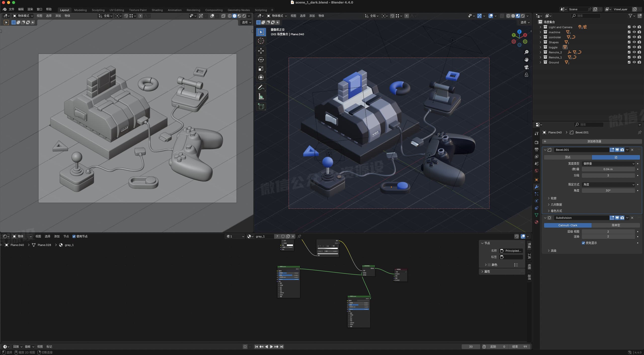
Task: Expand the 高级 section of Subdivision
Action: coord(549,251)
